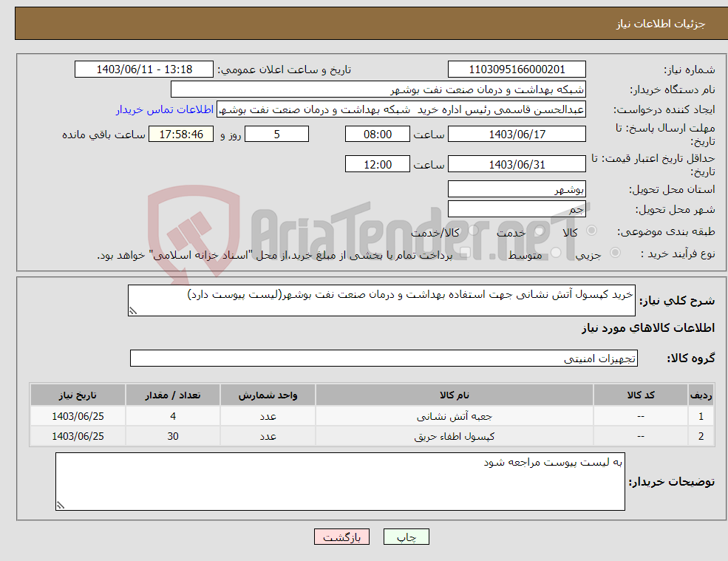Click the request creator field
The height and width of the screenshot is (561, 728).
pos(401,109)
